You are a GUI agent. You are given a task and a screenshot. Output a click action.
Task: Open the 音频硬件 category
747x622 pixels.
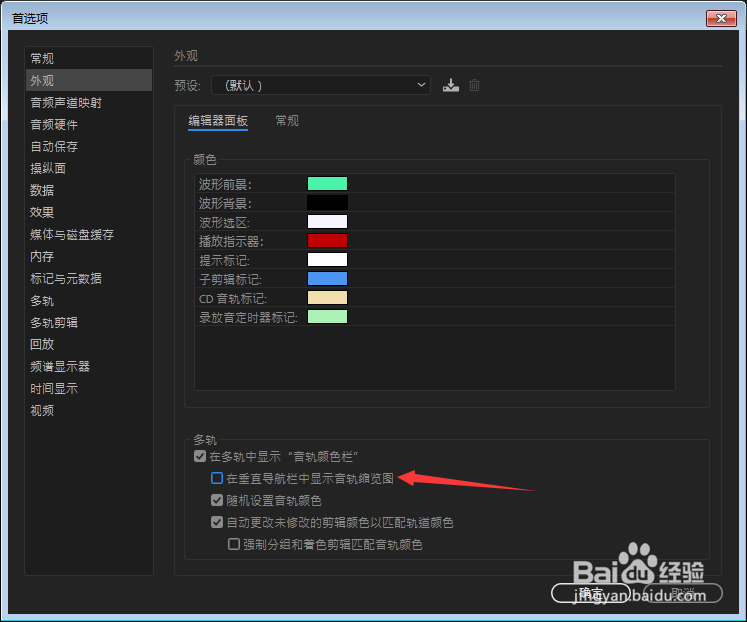pyautogui.click(x=89, y=125)
